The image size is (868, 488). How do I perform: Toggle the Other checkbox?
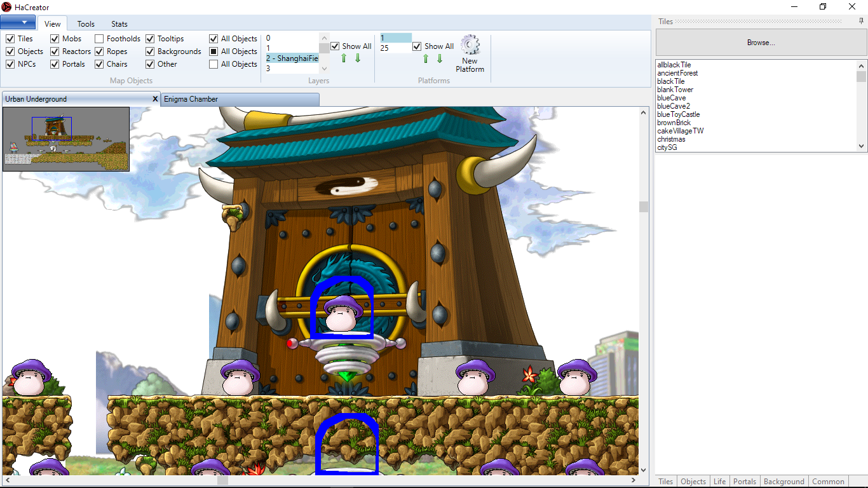150,64
